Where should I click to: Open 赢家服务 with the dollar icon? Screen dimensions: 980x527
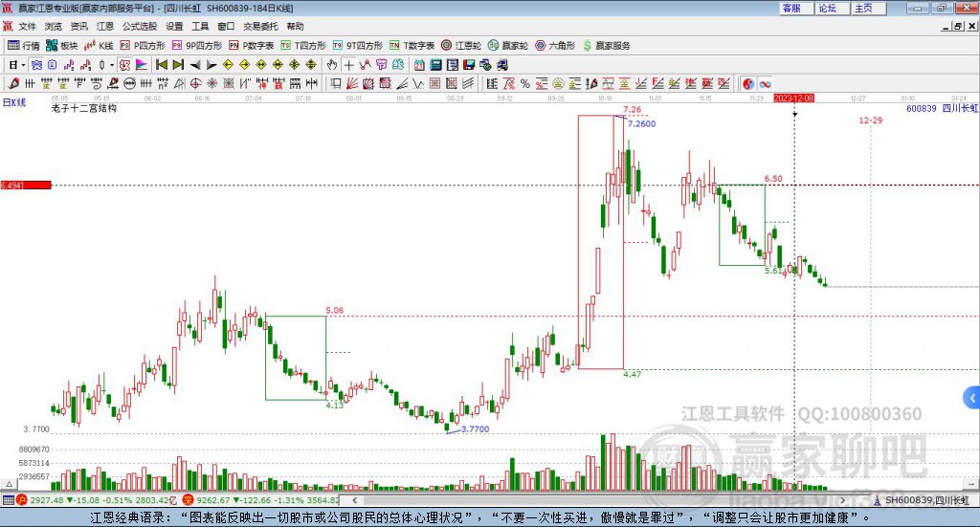point(606,46)
